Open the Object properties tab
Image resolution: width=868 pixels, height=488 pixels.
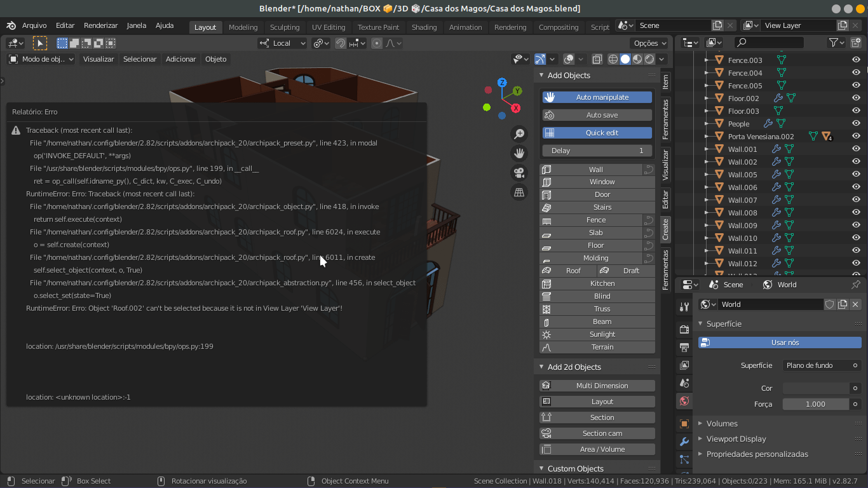coord(684,423)
